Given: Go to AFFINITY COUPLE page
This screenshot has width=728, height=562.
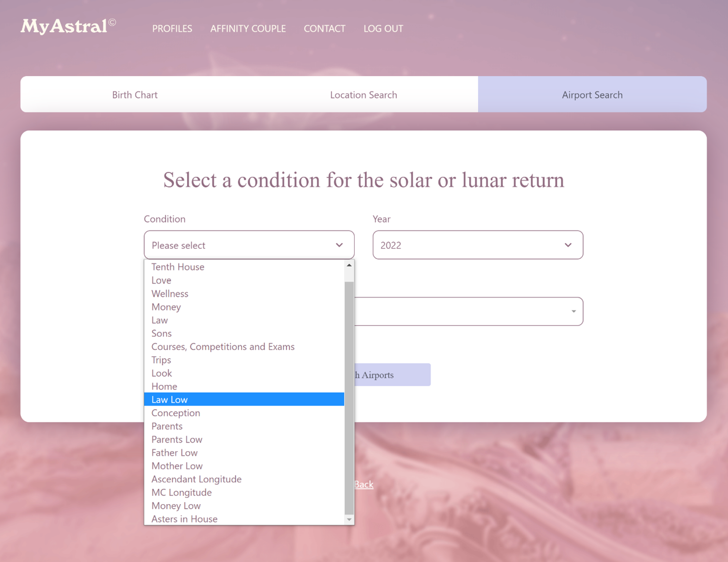Looking at the screenshot, I should [x=248, y=29].
